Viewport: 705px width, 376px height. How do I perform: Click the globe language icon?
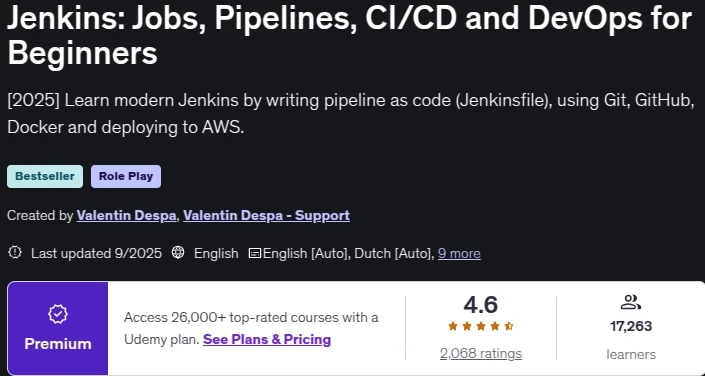(178, 253)
